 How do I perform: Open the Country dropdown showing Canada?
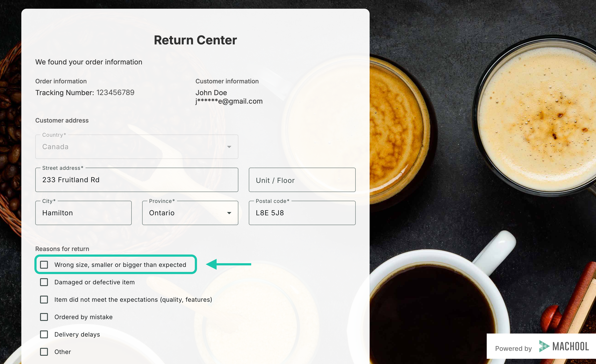(x=137, y=147)
